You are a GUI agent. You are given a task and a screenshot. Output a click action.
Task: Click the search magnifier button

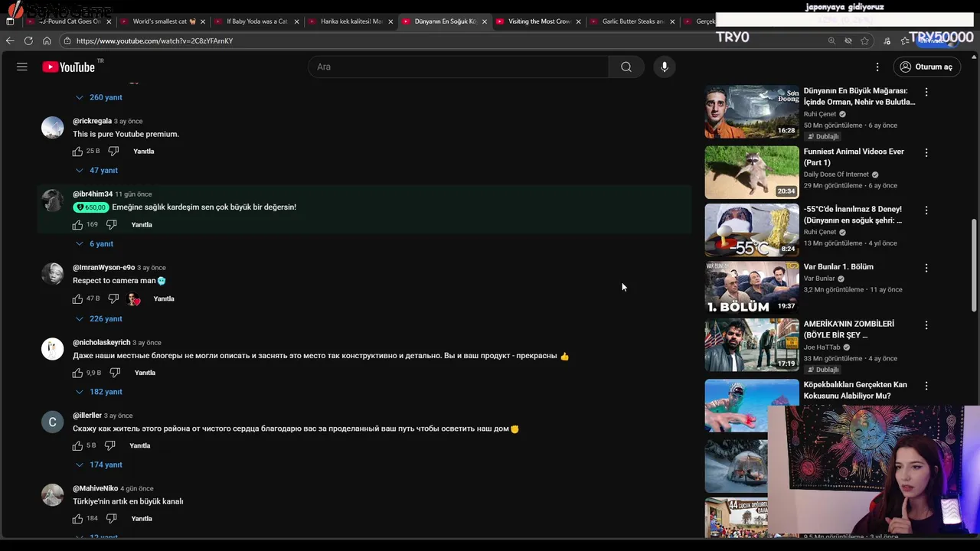point(626,67)
